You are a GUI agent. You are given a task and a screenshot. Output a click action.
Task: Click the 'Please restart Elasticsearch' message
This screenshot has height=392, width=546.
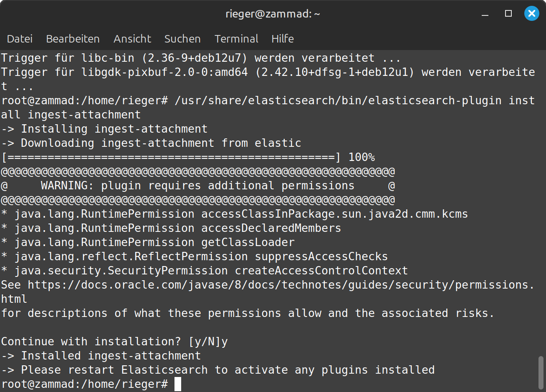click(218, 370)
